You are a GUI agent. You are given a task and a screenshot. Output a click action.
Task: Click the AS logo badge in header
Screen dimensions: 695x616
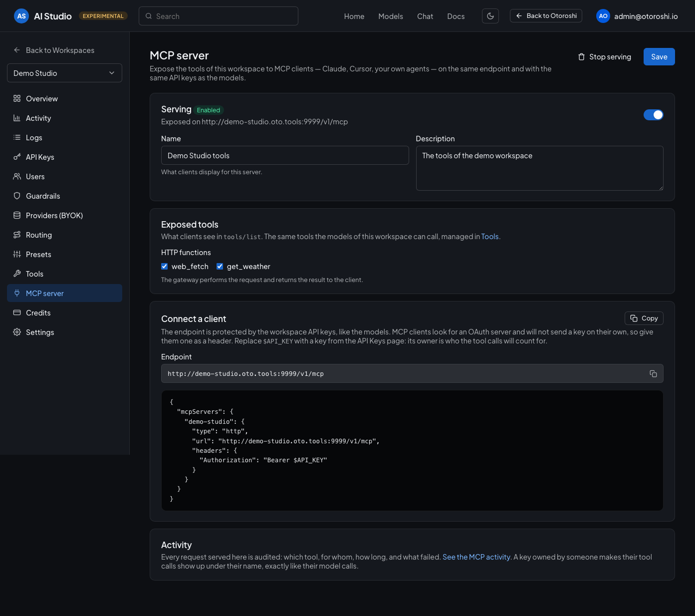pyautogui.click(x=21, y=16)
